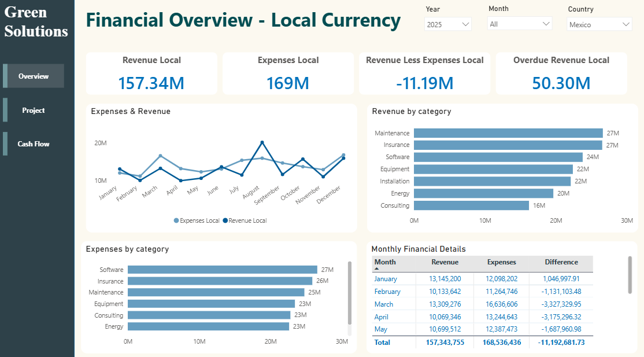Sort table by the Revenue column header
The height and width of the screenshot is (357, 644).
(445, 262)
